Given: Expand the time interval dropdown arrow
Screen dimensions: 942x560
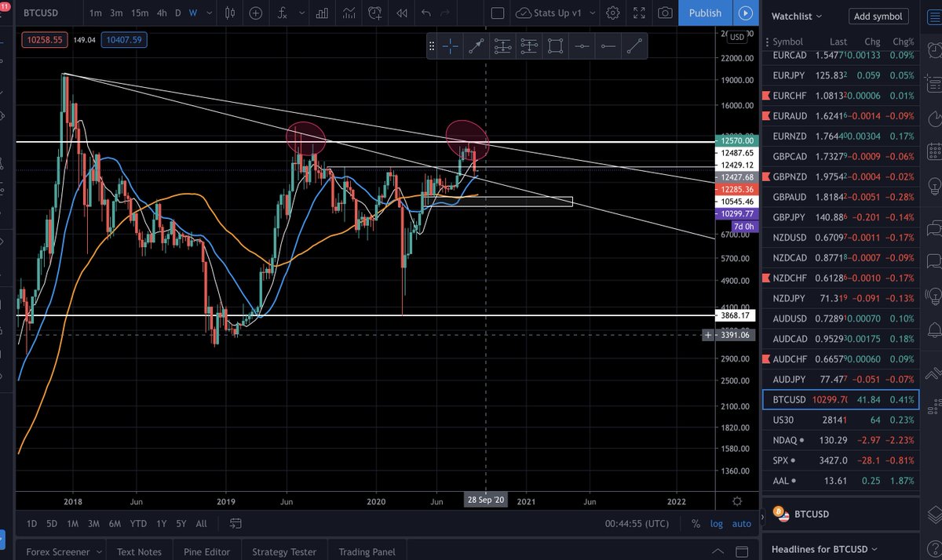Looking at the screenshot, I should (209, 13).
